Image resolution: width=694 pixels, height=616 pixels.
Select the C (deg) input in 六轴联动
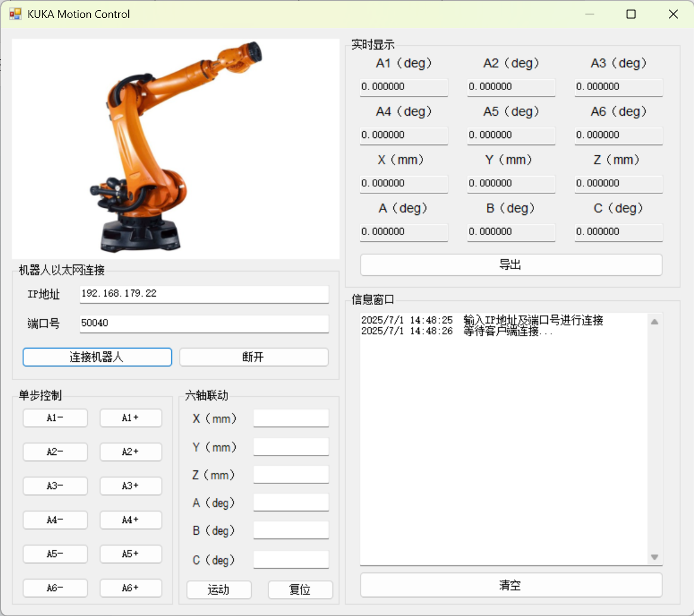click(291, 560)
